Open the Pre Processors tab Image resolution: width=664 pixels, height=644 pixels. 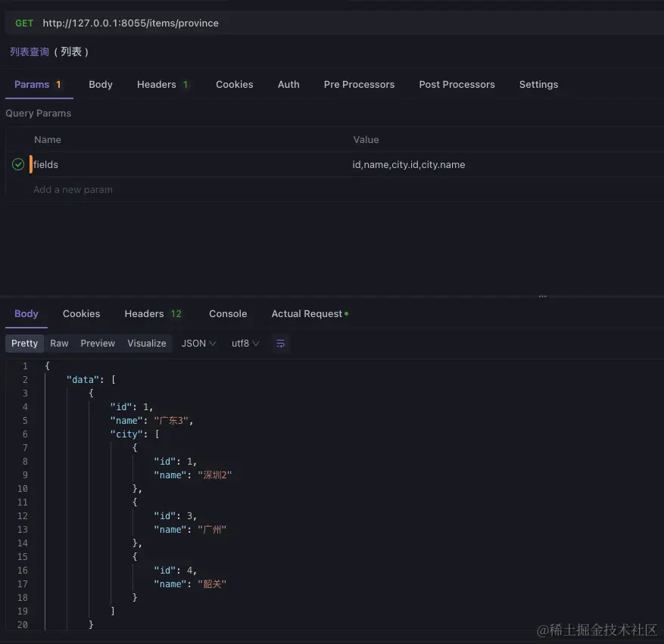(359, 84)
